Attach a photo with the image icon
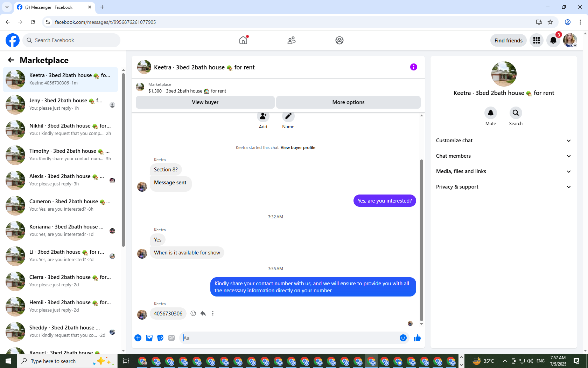588x368 pixels. 149,338
